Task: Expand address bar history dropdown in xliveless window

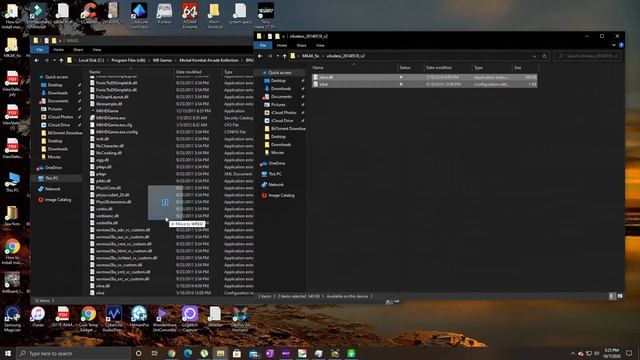Action: click(534, 56)
